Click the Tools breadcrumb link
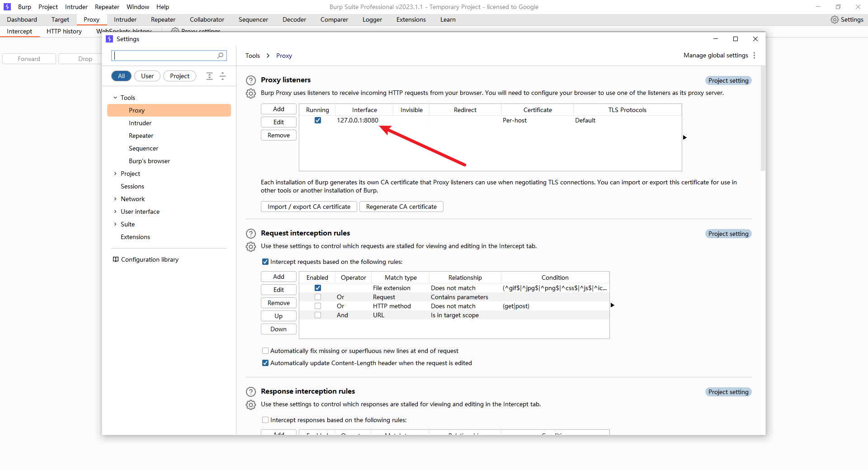 click(x=253, y=56)
